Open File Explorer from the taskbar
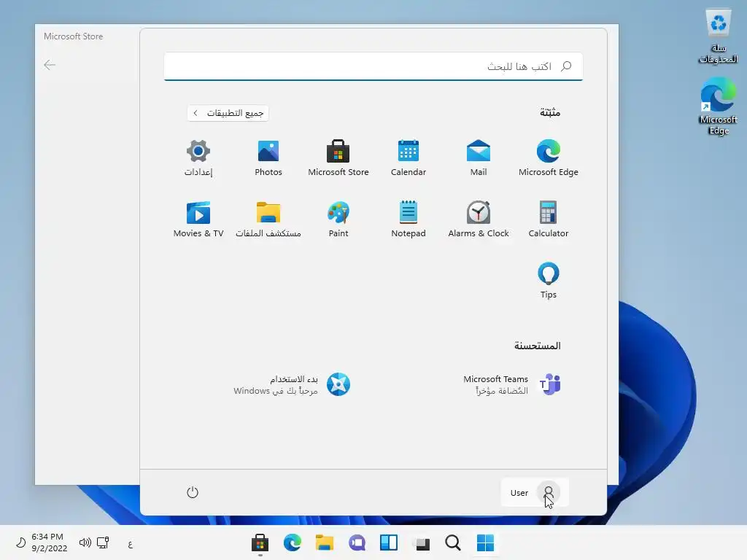747x560 pixels. (x=325, y=542)
